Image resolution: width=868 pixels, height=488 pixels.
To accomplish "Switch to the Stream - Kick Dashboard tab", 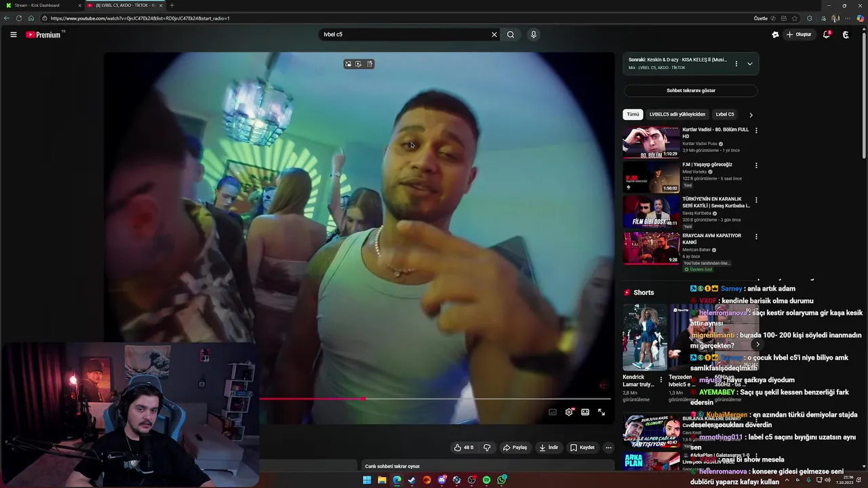I will coord(41,5).
